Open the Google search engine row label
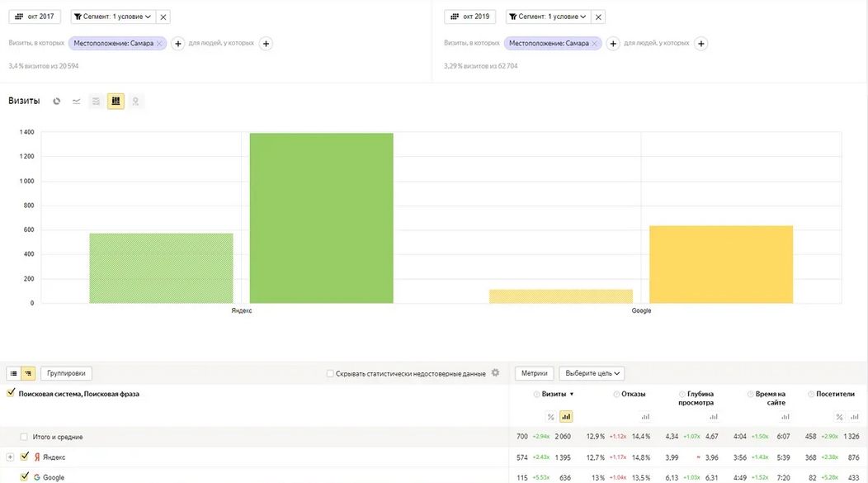Image resolution: width=868 pixels, height=483 pixels. point(53,477)
